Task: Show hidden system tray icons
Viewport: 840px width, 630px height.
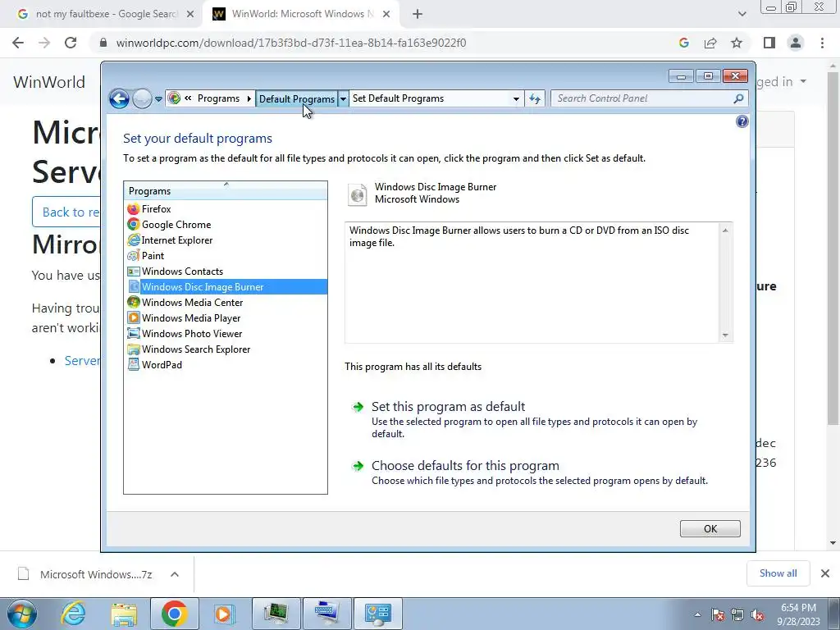Action: click(697, 614)
